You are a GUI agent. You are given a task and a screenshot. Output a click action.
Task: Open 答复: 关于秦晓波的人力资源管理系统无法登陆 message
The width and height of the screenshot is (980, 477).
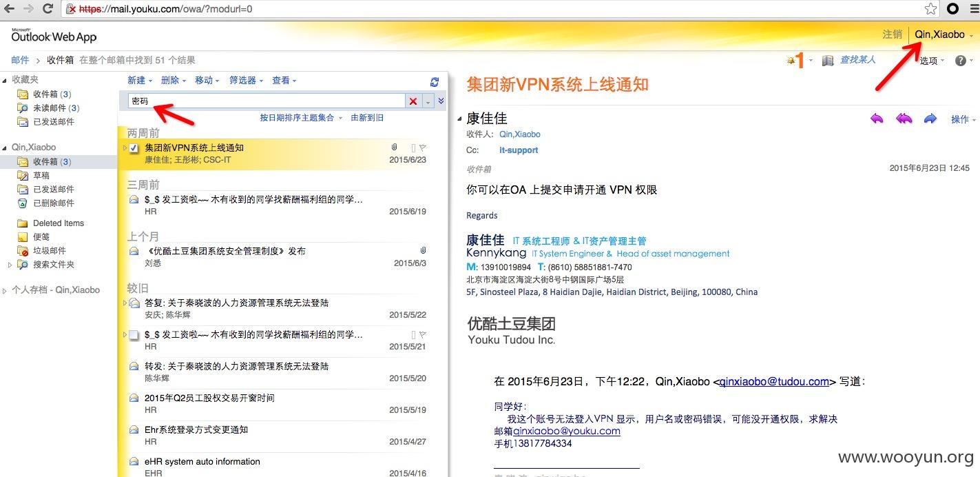[x=275, y=308]
